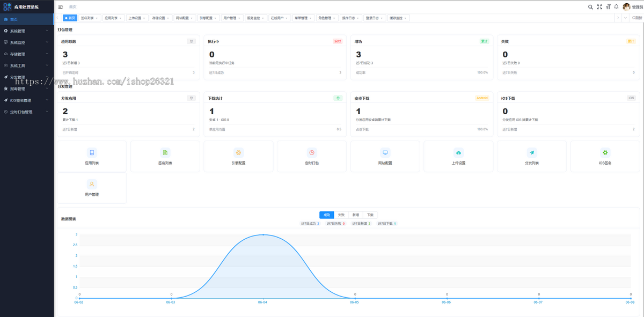This screenshot has height=317, width=644.
Task: Click the 首页 breadcrumb link
Action: point(72,7)
